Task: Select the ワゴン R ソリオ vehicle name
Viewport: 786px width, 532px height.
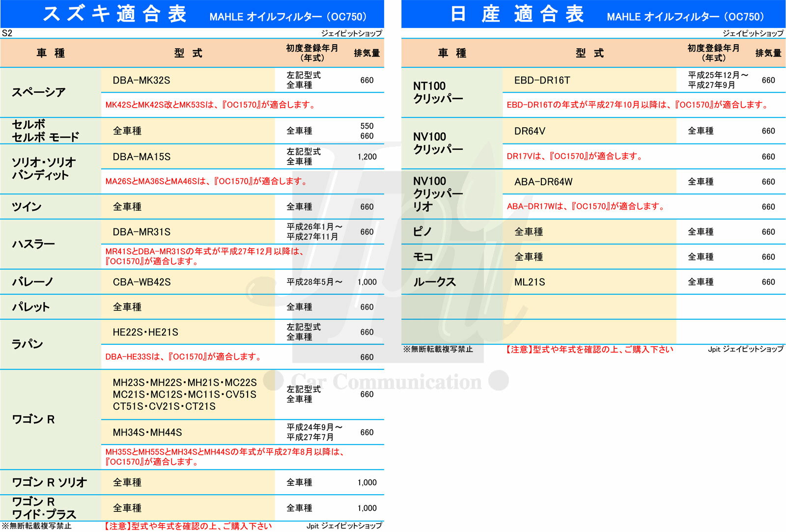Action: 50,483
